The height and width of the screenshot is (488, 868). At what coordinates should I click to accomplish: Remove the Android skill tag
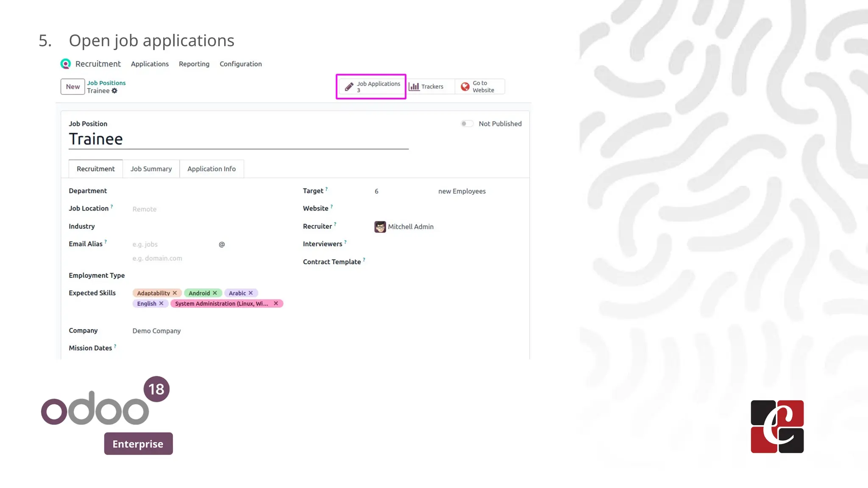pyautogui.click(x=215, y=293)
